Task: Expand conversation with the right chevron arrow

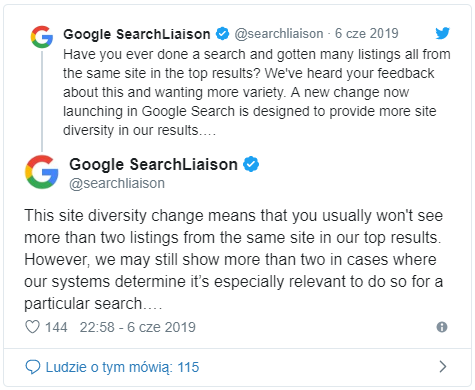Action: click(443, 367)
